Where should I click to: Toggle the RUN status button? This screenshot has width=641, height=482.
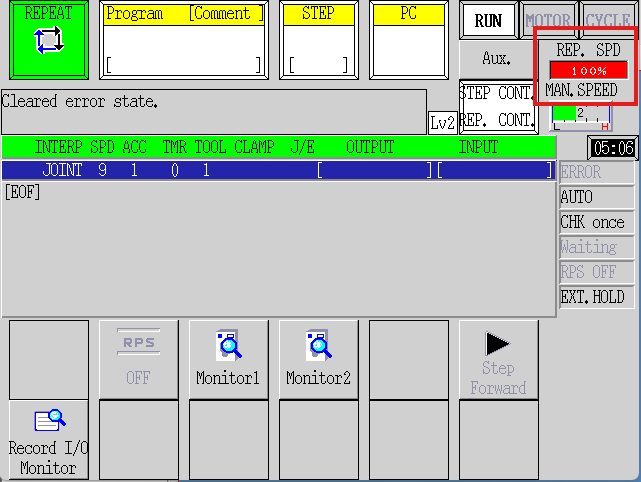click(488, 20)
